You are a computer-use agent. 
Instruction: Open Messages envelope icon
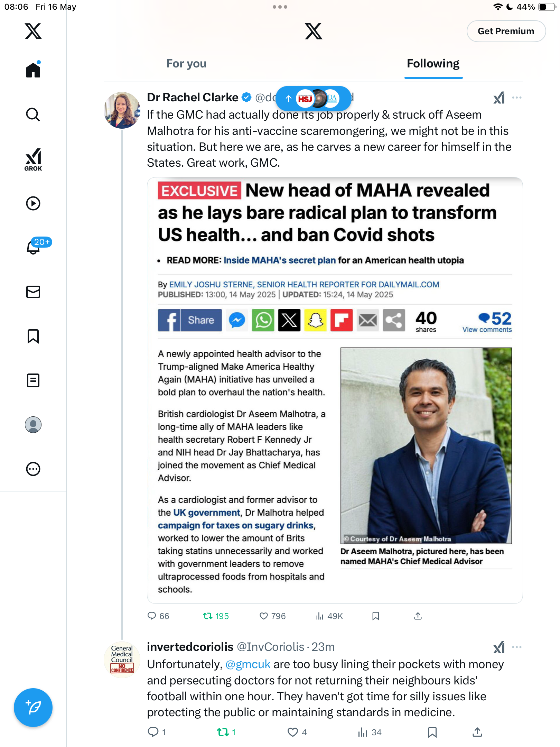[x=33, y=292]
